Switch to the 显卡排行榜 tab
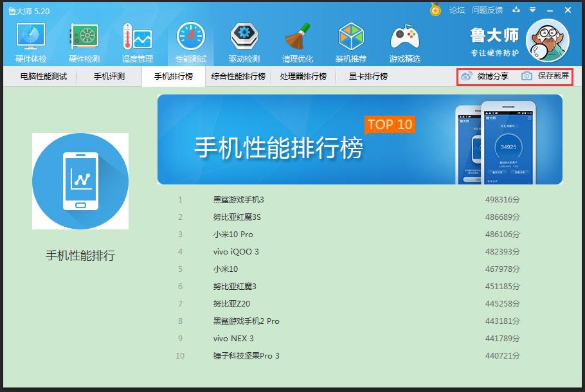585x392 pixels. click(368, 76)
